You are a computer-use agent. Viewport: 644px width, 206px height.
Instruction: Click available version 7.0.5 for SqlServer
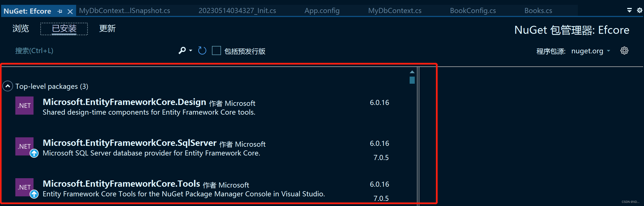pyautogui.click(x=381, y=157)
